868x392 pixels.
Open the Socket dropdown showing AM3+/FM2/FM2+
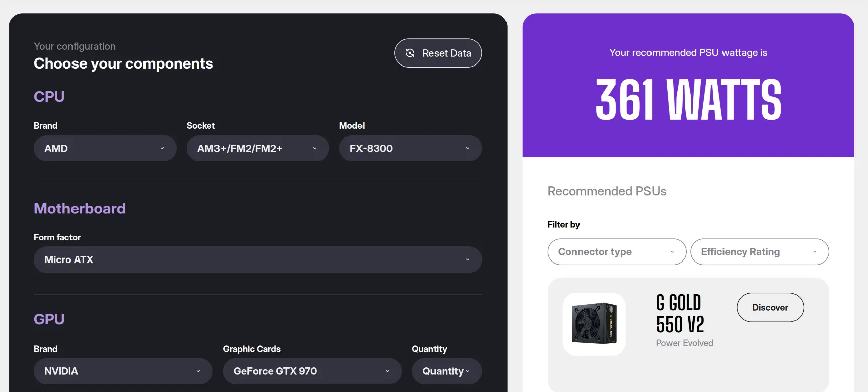258,148
